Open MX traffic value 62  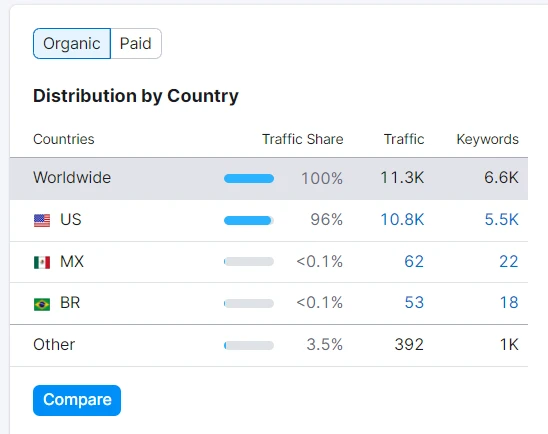pos(414,261)
